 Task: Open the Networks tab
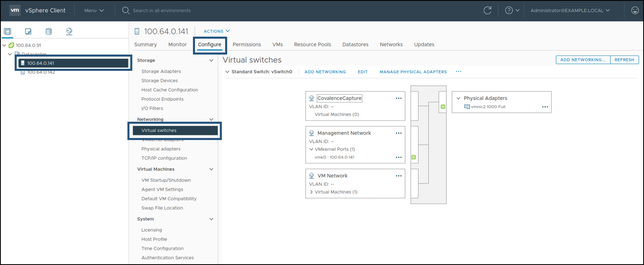point(391,44)
